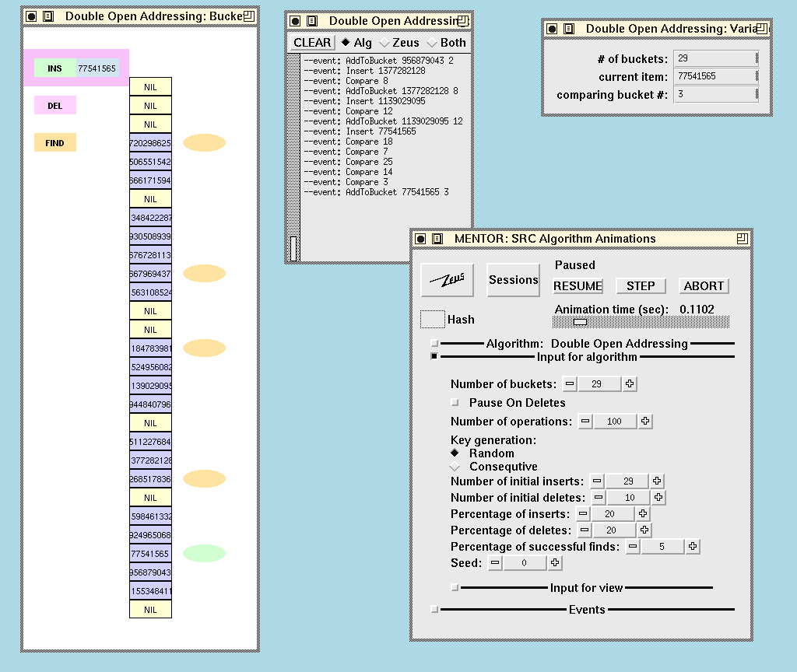797x672 pixels.
Task: Decrease Percentage of successful finds
Action: (633, 547)
